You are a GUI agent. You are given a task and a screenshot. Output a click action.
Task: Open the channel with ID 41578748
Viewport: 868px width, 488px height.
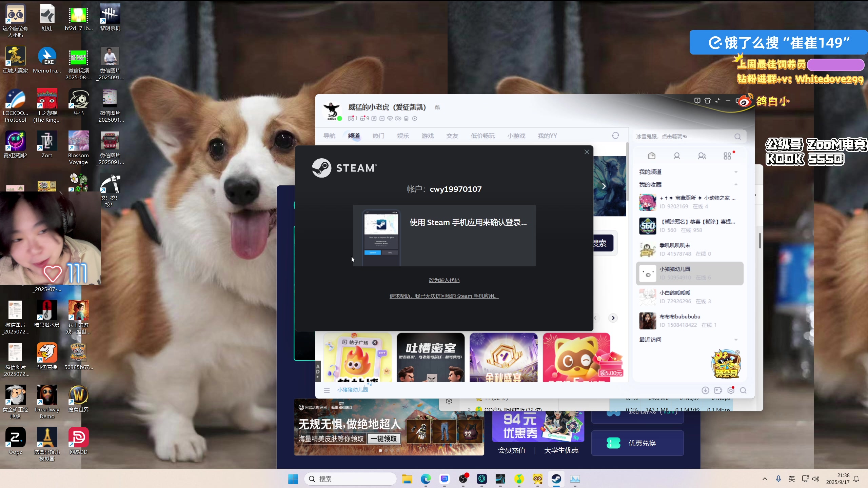tap(690, 249)
